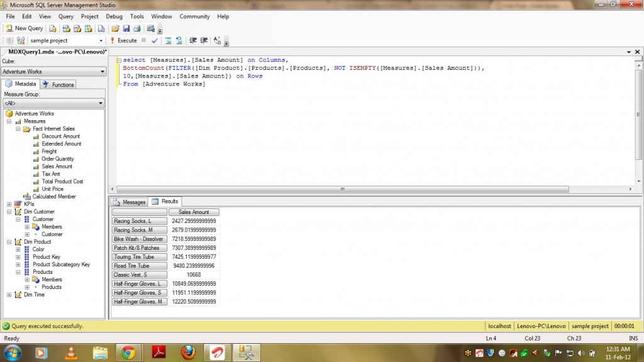Click the Calculated Member tree node
644x362 pixels.
53,196
